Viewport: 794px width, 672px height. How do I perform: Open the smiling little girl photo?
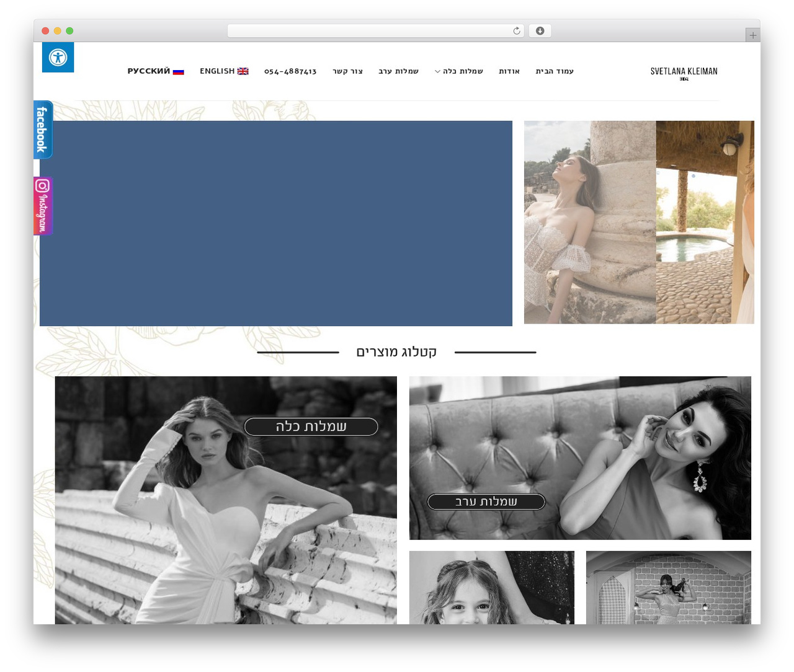(x=492, y=587)
